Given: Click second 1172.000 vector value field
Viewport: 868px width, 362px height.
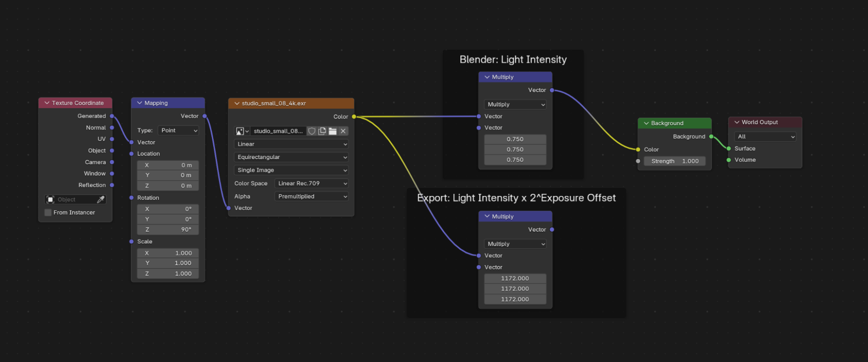Looking at the screenshot, I should [x=515, y=289].
